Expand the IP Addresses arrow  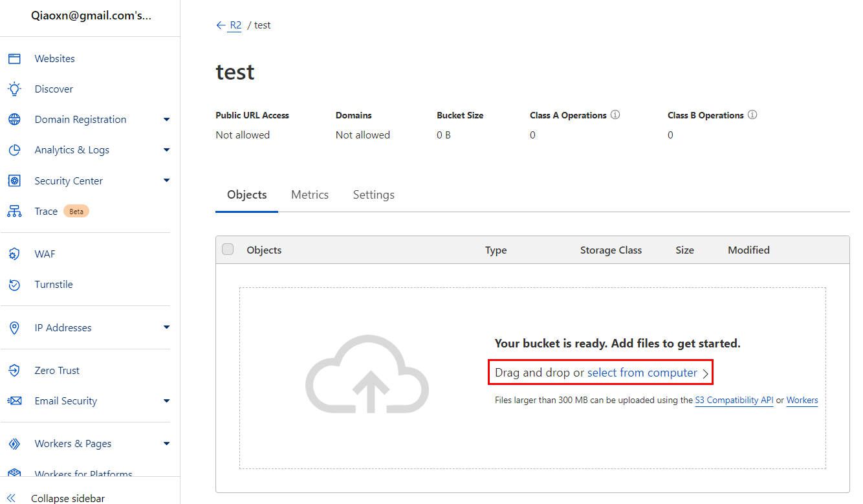[166, 327]
